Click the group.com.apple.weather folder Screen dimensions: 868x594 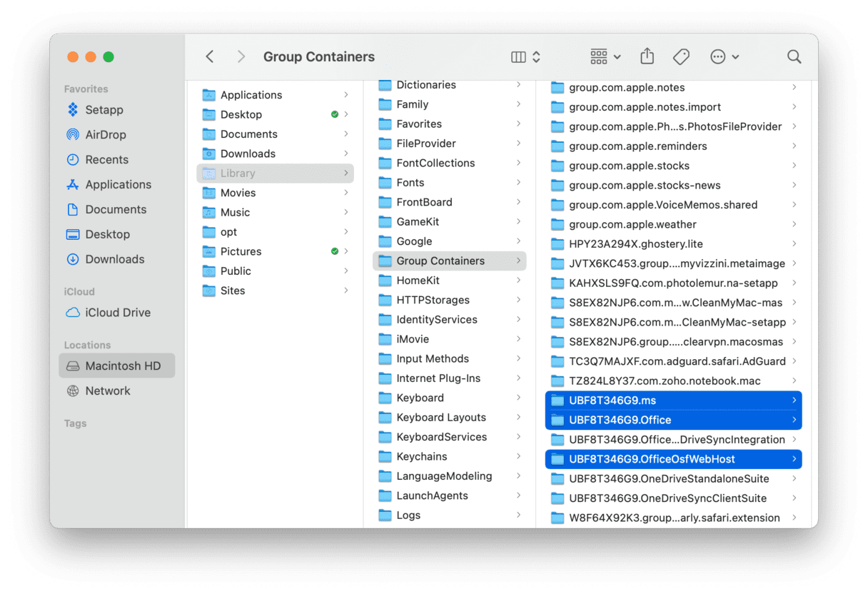point(632,225)
